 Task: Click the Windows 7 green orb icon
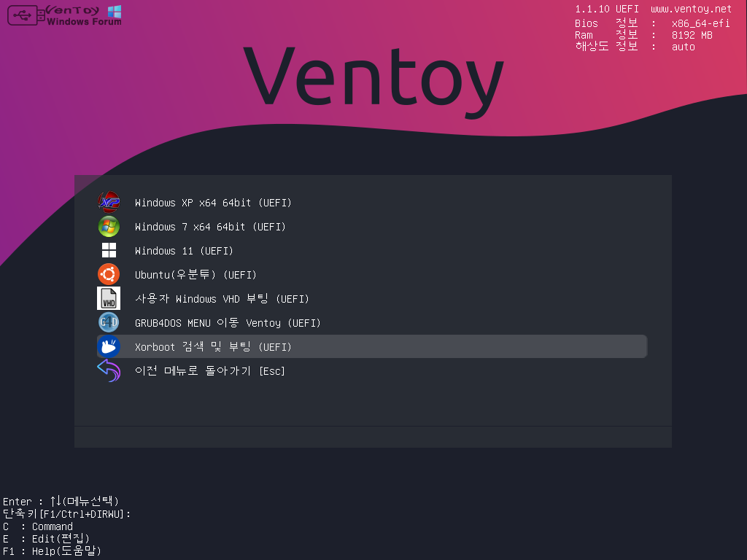[109, 227]
